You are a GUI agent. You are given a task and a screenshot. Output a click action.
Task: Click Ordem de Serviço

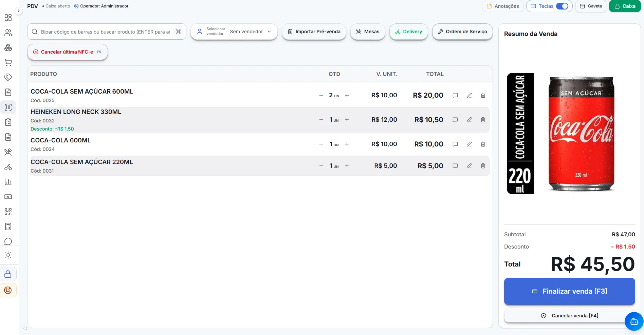462,32
